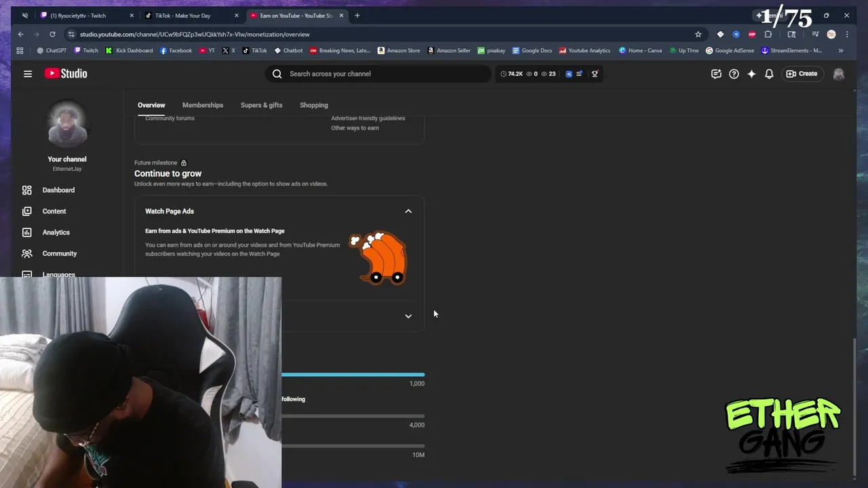The image size is (868, 488).
Task: Open the Up Time bookmark
Action: pos(684,51)
